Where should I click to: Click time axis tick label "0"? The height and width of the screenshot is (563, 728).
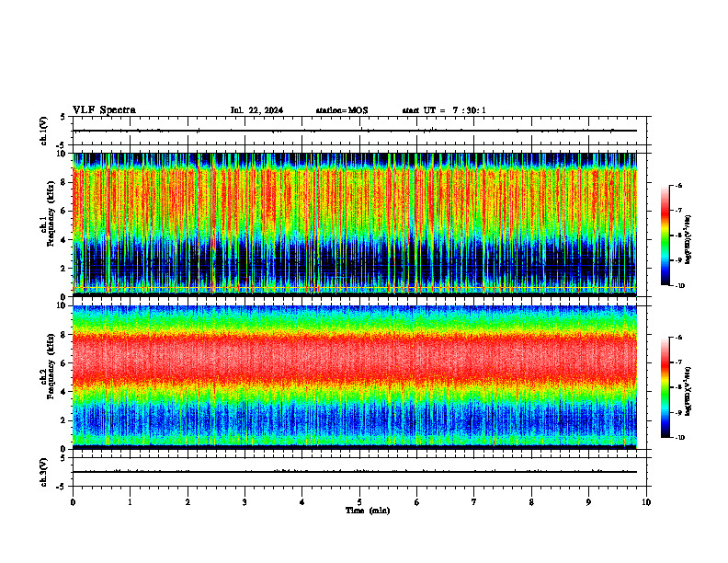click(73, 502)
